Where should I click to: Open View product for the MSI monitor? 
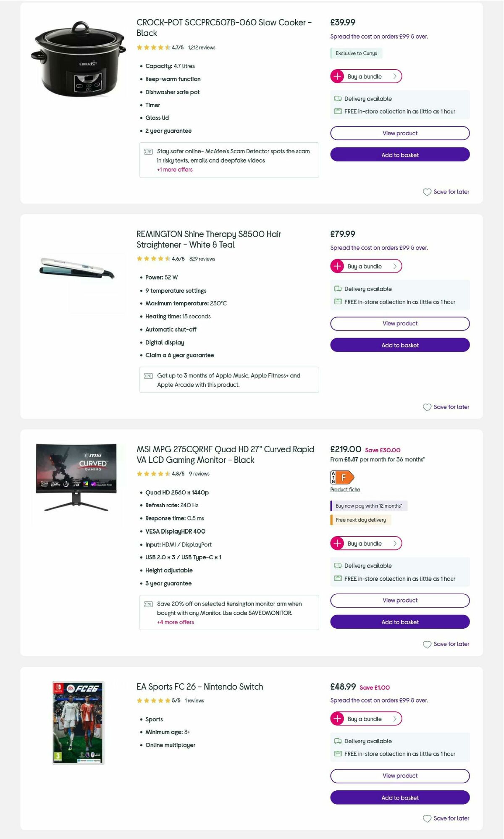tap(399, 600)
